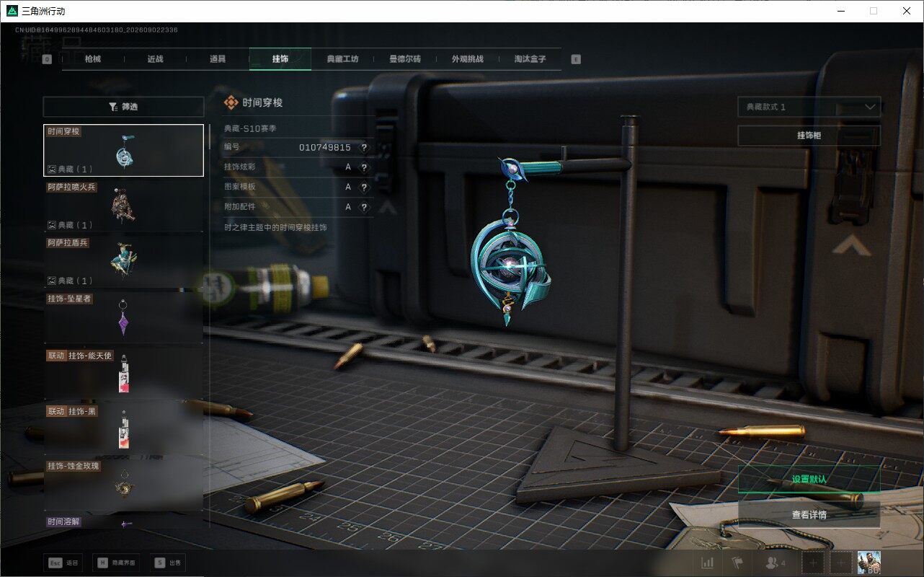Click the second plus squad slot
The height and width of the screenshot is (577, 924).
pos(840,563)
